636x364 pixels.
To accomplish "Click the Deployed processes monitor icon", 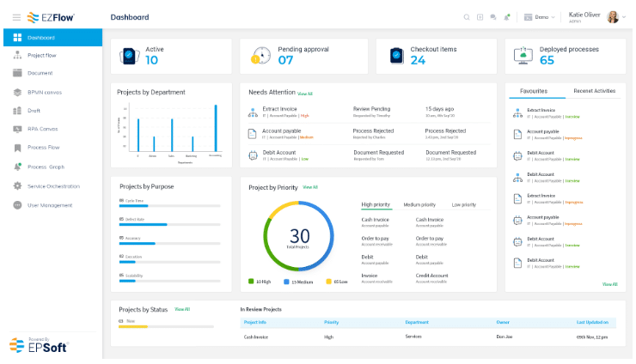I will coord(523,56).
